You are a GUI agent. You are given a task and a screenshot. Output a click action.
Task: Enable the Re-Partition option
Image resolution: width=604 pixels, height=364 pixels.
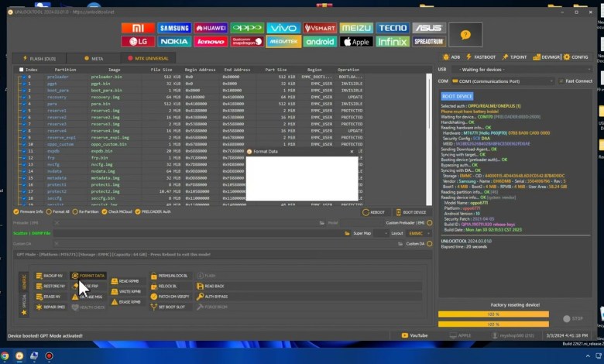(x=85, y=212)
